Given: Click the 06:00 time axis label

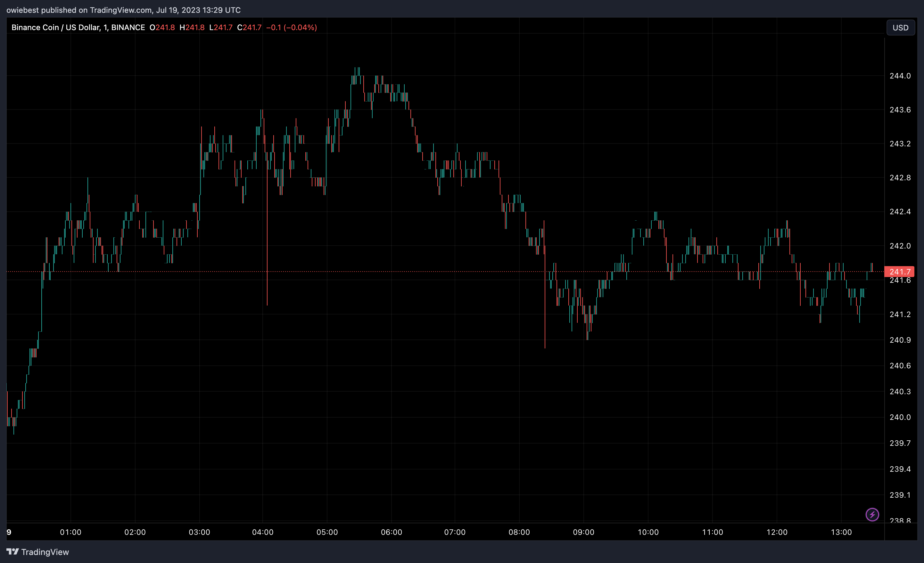Looking at the screenshot, I should tap(391, 532).
